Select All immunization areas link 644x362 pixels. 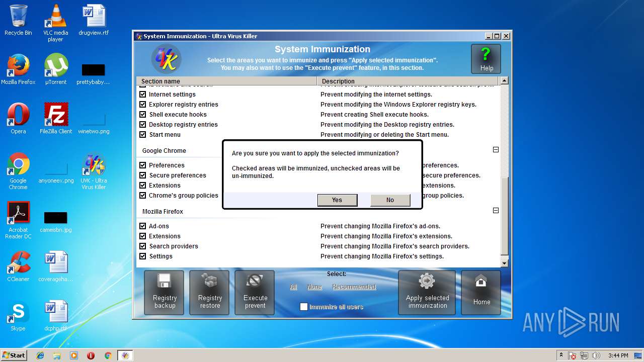294,287
